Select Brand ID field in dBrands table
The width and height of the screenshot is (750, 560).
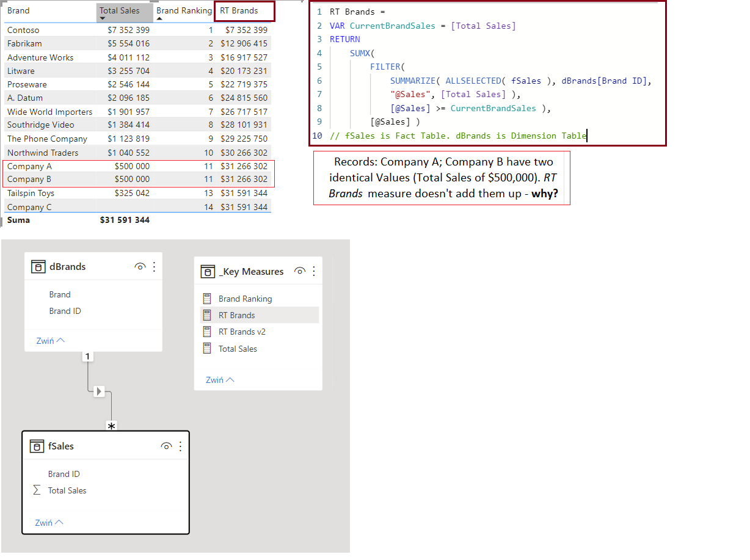[65, 311]
